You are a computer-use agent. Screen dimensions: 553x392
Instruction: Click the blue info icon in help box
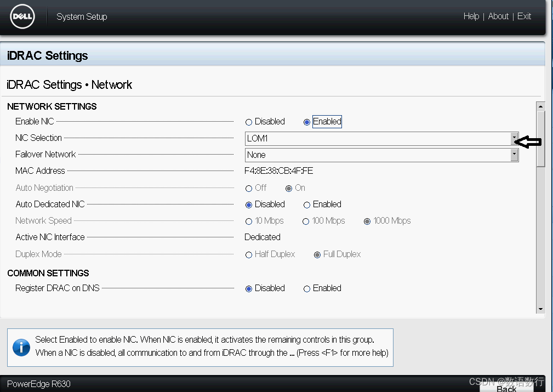21,348
